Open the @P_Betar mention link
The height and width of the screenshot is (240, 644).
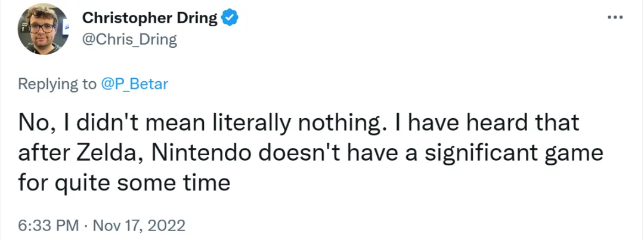coord(134,84)
